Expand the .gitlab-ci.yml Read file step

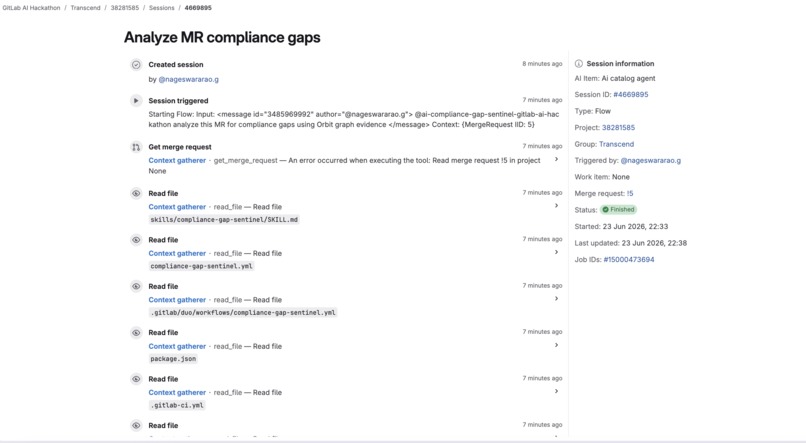coord(556,391)
